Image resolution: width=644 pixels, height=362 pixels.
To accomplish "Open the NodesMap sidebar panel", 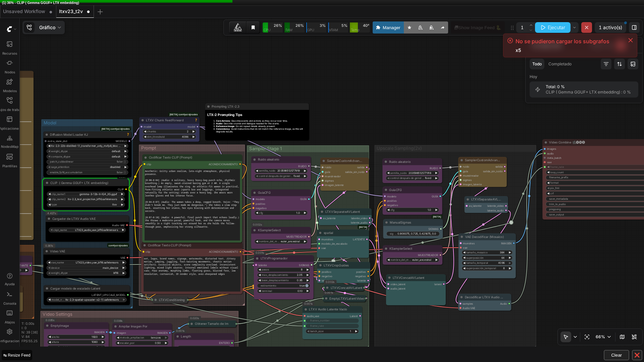I will [10, 141].
